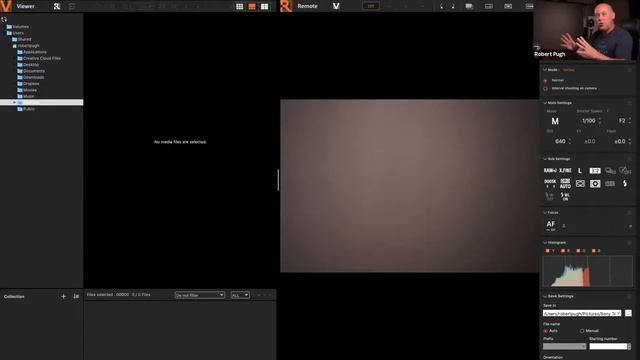This screenshot has width=640, height=360.
Task: Open the Volumes folder in the tree
Action: pyautogui.click(x=18, y=27)
